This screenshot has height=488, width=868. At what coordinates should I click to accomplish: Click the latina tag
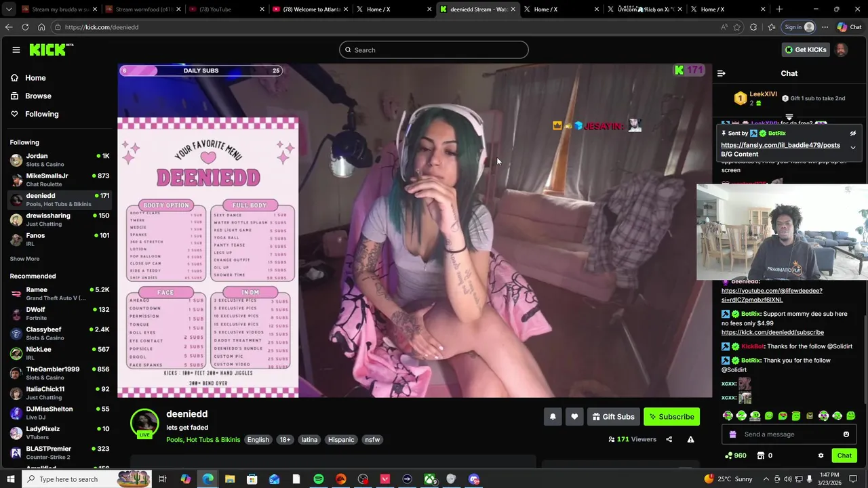309,440
